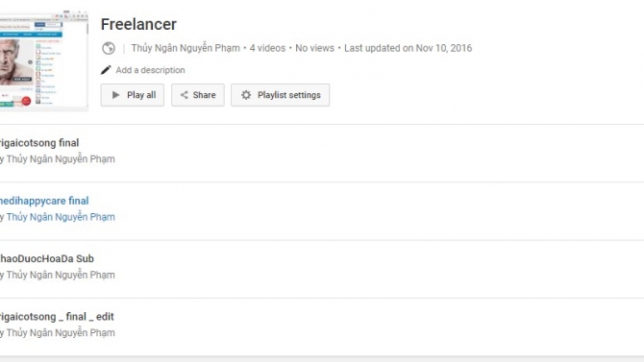Click the public globe privacy icon
This screenshot has height=362, width=644.
click(109, 48)
